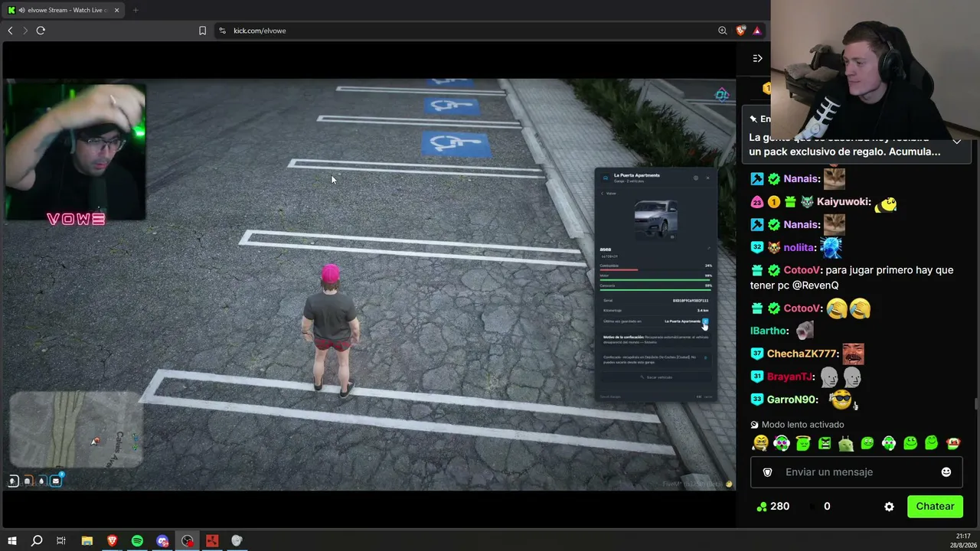This screenshot has height=551, width=980.
Task: Click the 280 channel points counter
Action: pos(773,507)
